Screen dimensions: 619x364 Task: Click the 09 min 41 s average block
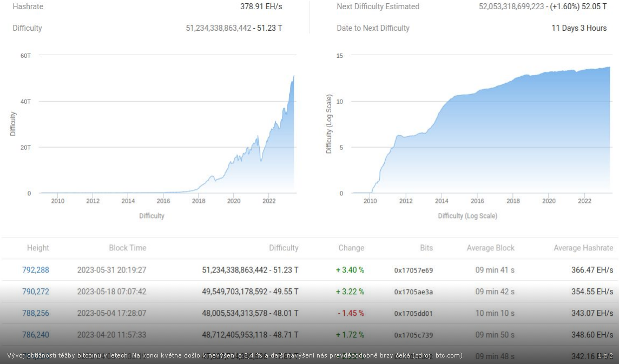coord(495,270)
